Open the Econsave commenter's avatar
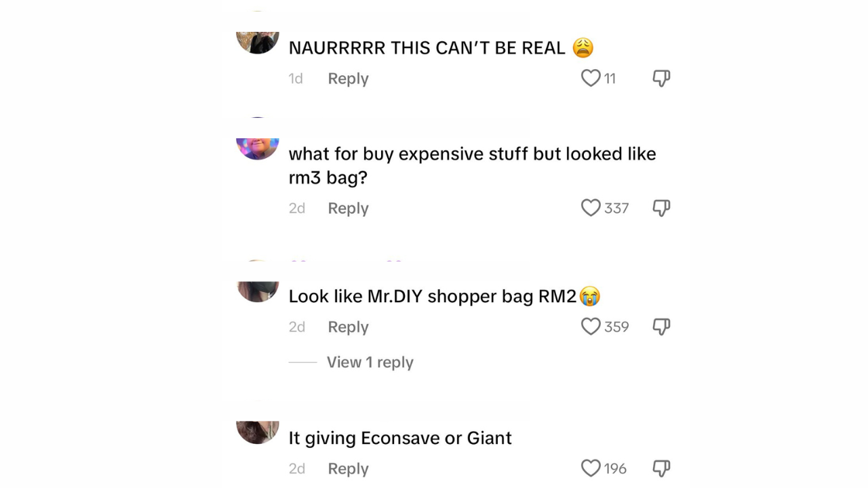The height and width of the screenshot is (488, 868). [x=258, y=432]
